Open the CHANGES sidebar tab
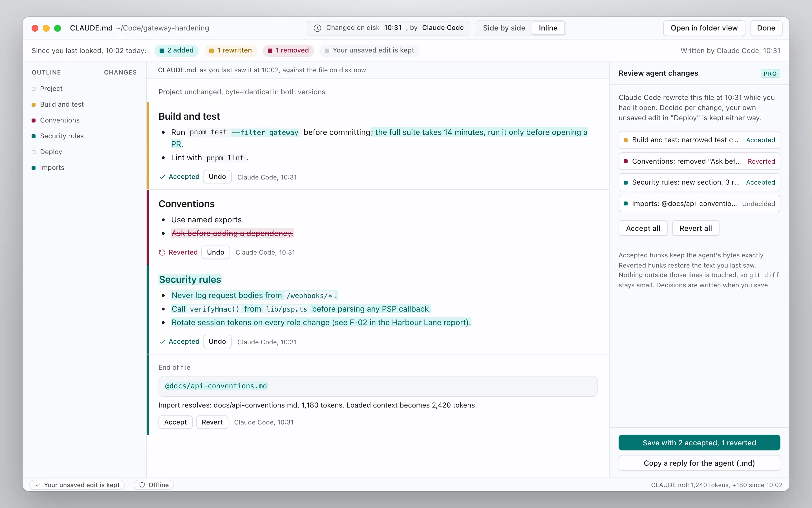The height and width of the screenshot is (508, 812). tap(120, 72)
